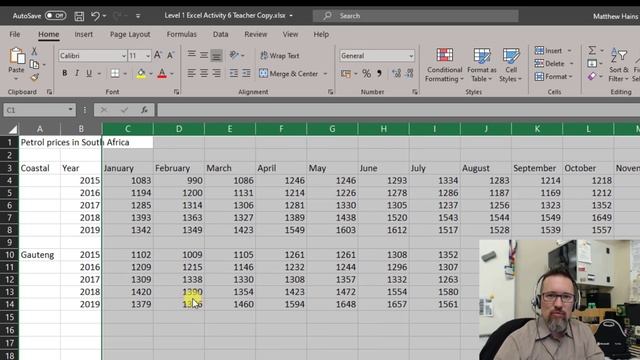Screen dimensions: 640x360
Task: Open Format as Table gallery
Action: [482, 65]
